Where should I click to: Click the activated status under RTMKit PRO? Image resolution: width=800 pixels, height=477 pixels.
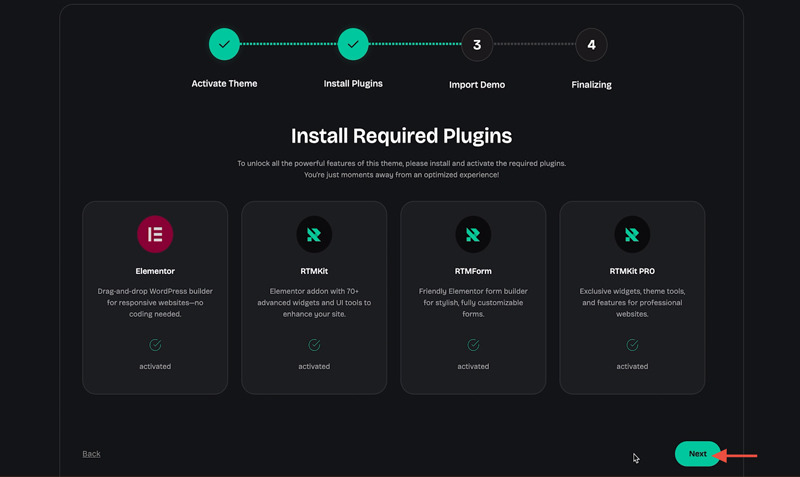[632, 366]
